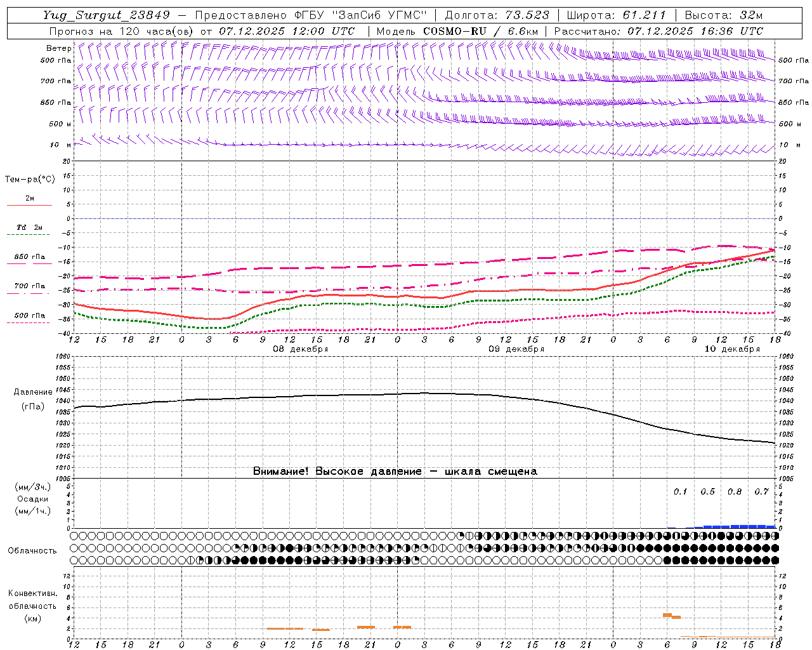This screenshot has height=650, width=812.
Task: Click the longitude value Долгота: 73.523
Action: click(x=497, y=15)
